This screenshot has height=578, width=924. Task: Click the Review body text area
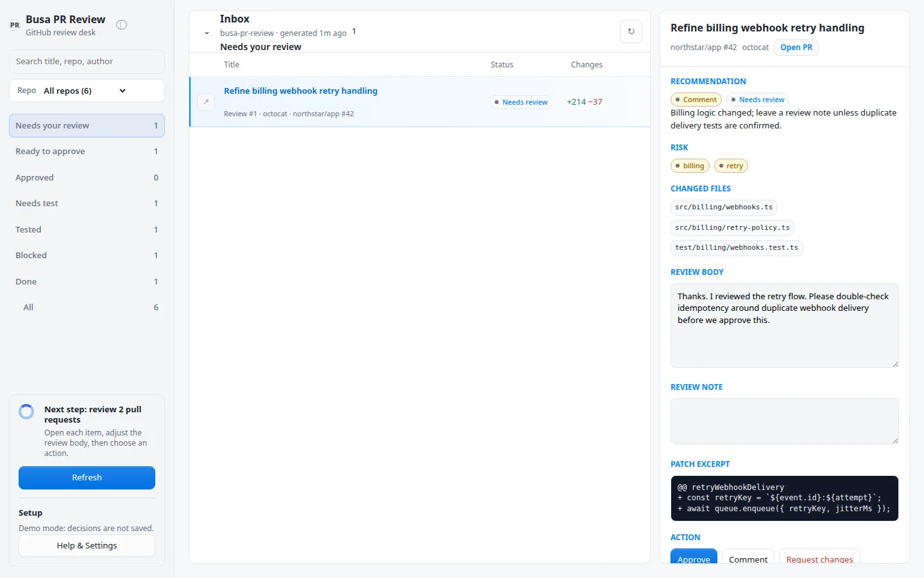pyautogui.click(x=784, y=326)
